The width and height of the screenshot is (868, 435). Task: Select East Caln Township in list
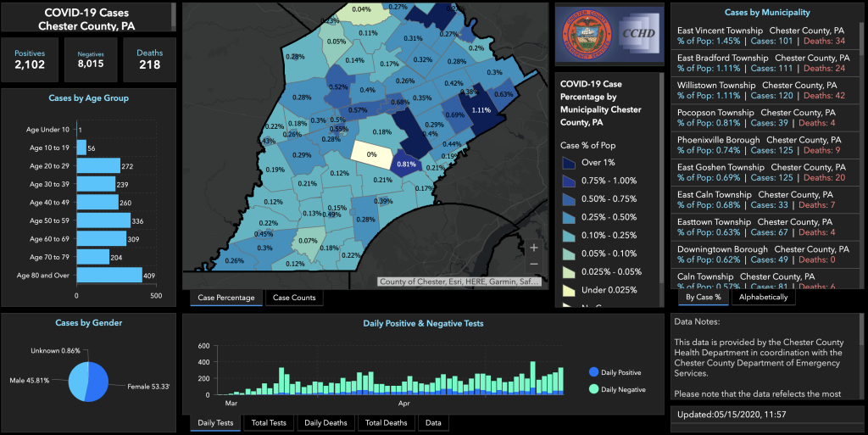[765, 200]
